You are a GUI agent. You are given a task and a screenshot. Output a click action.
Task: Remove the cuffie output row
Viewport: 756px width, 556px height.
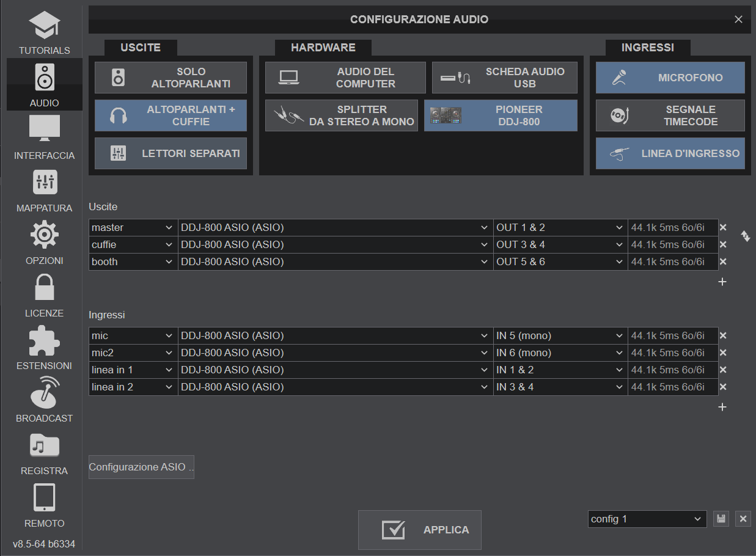723,244
